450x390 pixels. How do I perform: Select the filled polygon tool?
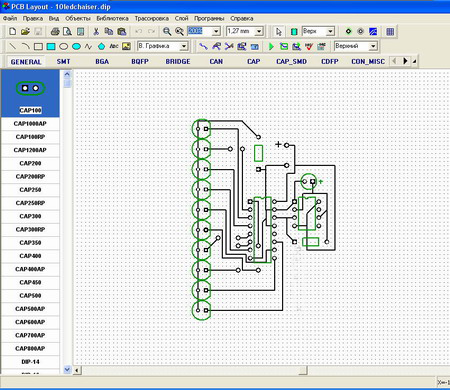click(x=101, y=46)
